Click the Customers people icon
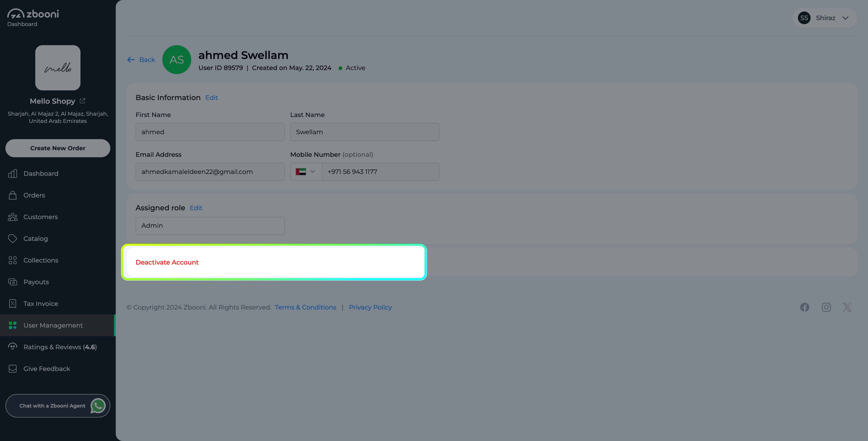 pos(13,217)
